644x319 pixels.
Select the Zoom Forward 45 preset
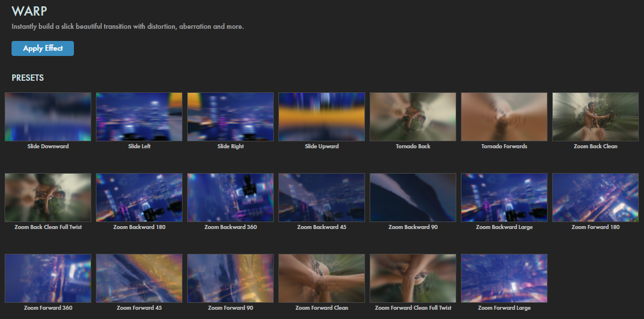tap(139, 278)
